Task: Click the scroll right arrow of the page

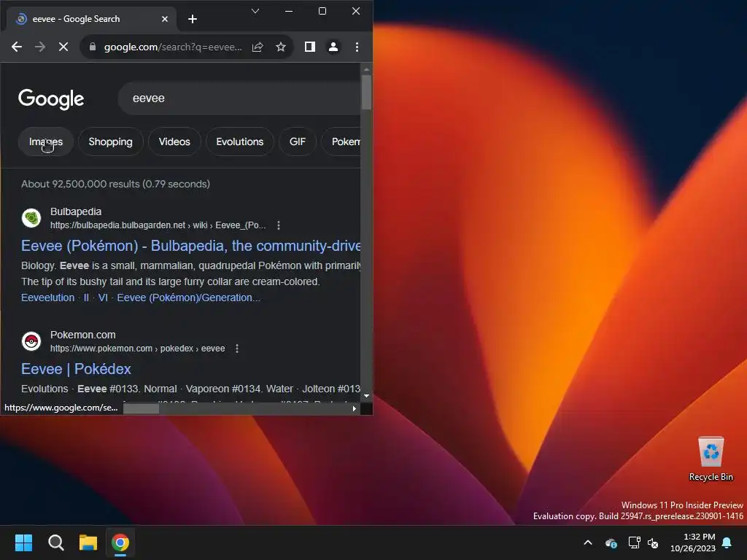Action: tap(354, 408)
